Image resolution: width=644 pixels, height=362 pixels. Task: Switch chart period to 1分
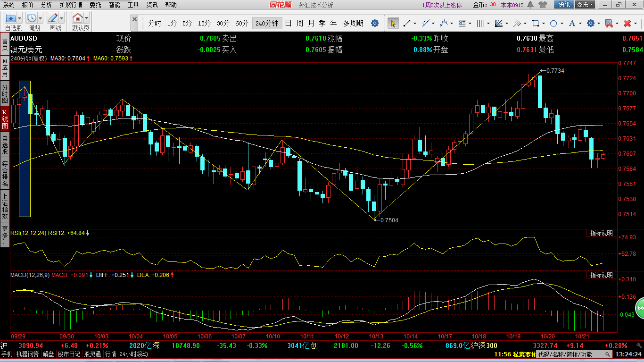(x=172, y=23)
